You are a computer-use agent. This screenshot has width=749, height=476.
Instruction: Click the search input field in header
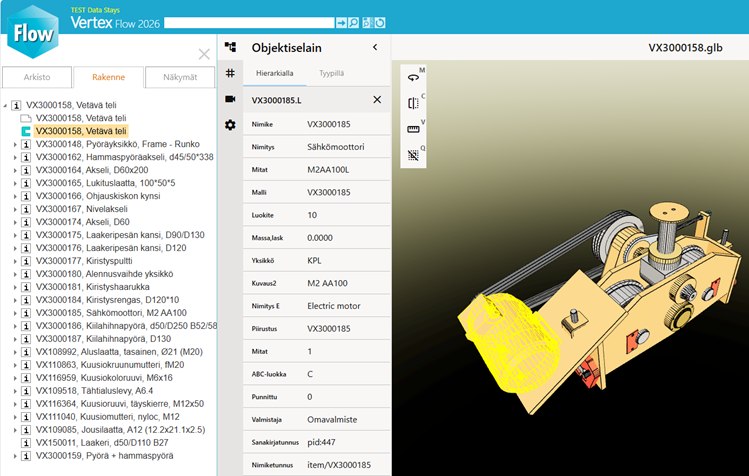pyautogui.click(x=248, y=22)
